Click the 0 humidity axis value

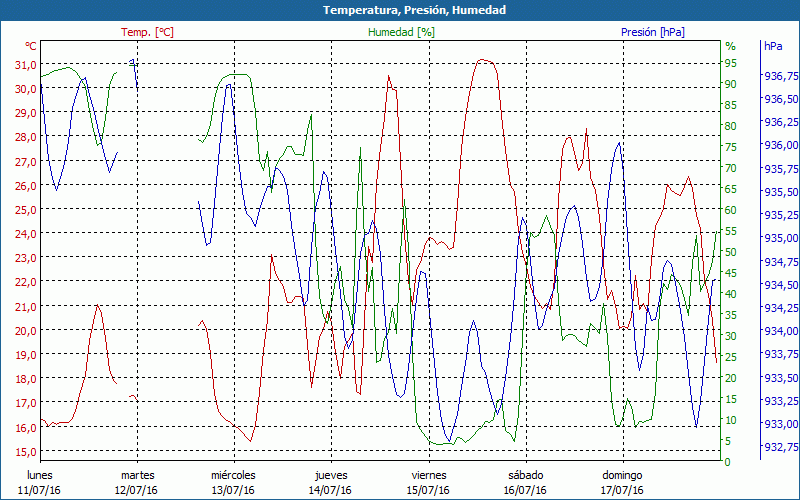point(727,462)
